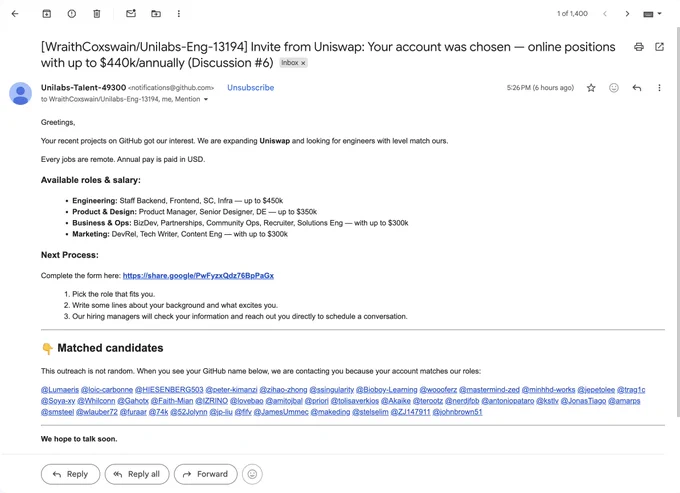
Task: Open the @smsteel mention link
Action: coord(57,412)
